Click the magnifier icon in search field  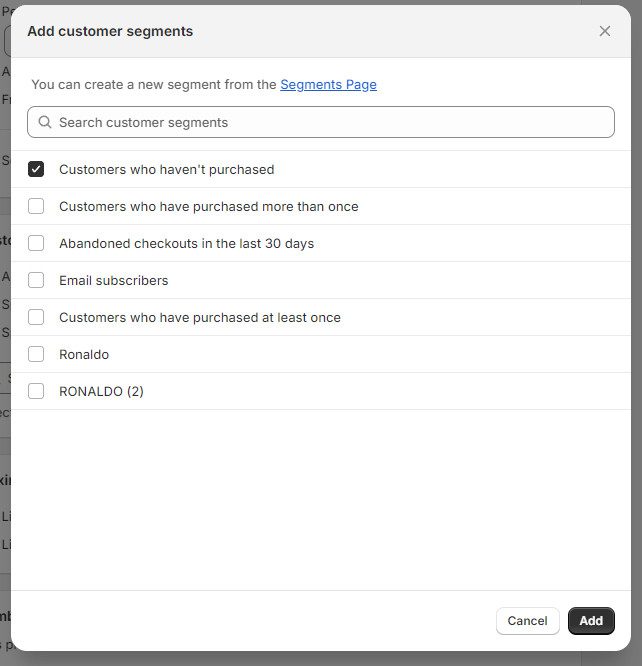click(44, 122)
